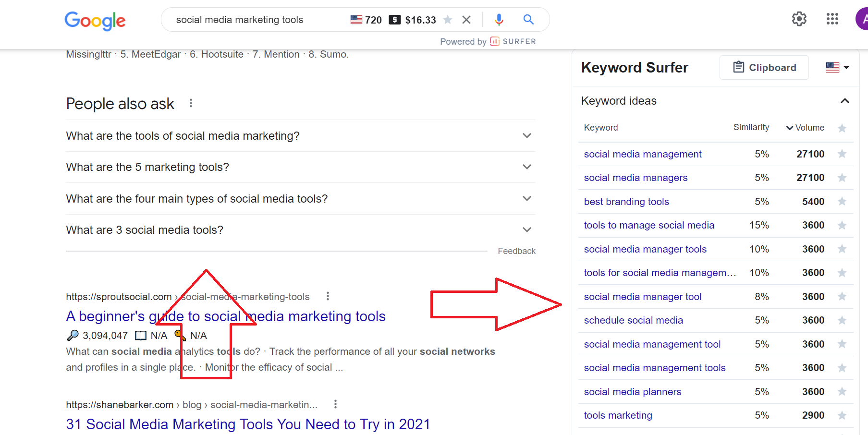Open keyword 'tools to manage social media'
The image size is (868, 435).
pyautogui.click(x=649, y=225)
